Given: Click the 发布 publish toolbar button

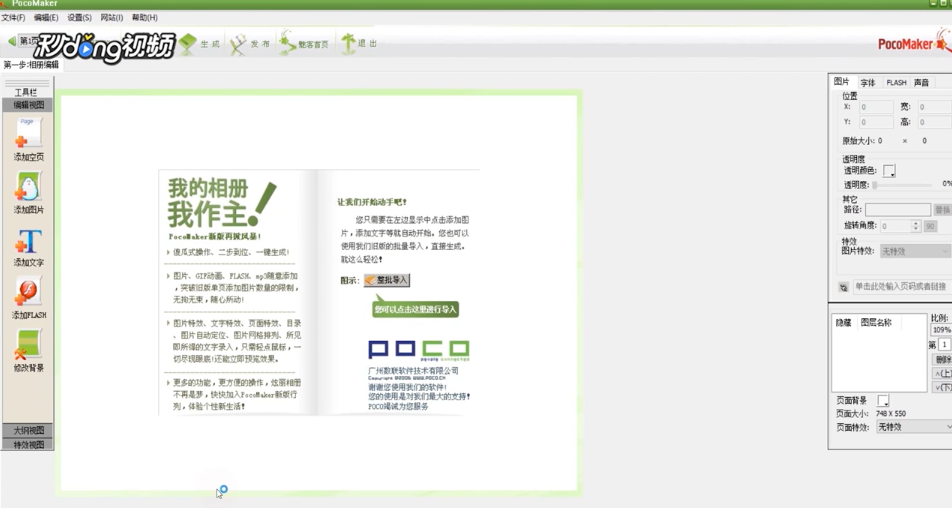Looking at the screenshot, I should pos(250,44).
